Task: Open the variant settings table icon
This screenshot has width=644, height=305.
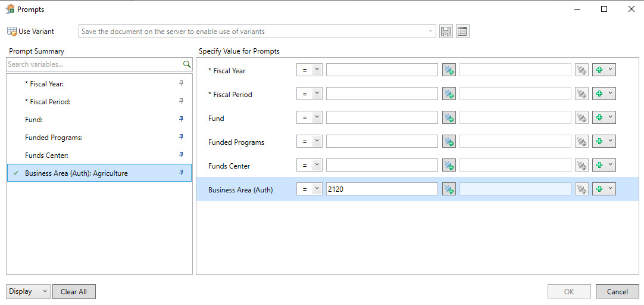Action: tap(462, 32)
